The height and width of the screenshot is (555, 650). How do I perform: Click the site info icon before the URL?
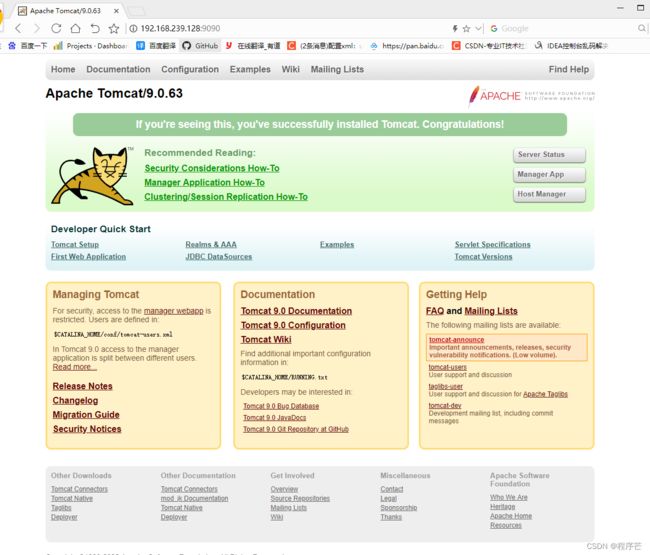tap(133, 28)
